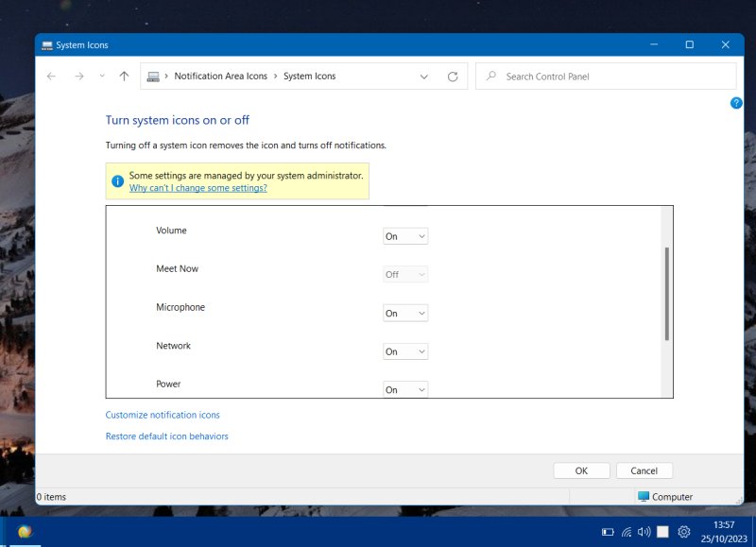Open the Volume on/off dropdown
The image size is (756, 547).
click(x=404, y=236)
